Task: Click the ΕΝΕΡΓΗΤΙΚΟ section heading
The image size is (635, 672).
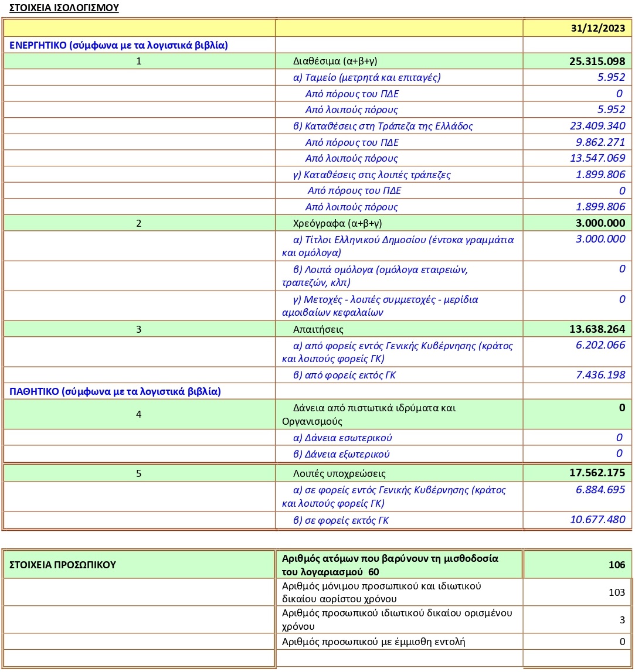Action: pyautogui.click(x=118, y=45)
